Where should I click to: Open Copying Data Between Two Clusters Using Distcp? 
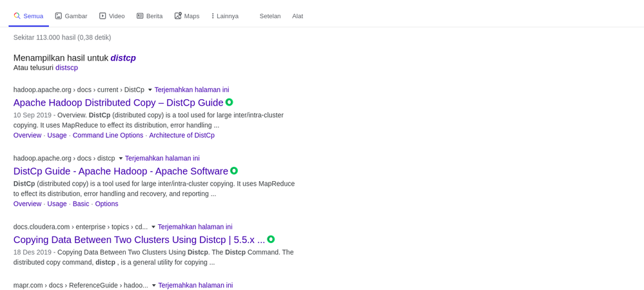tap(139, 240)
